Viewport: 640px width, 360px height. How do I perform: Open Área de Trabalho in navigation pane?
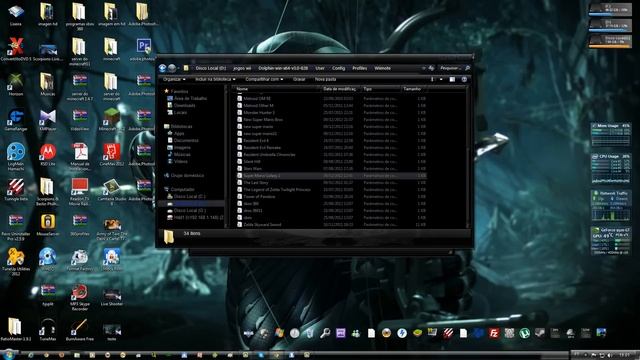point(190,98)
